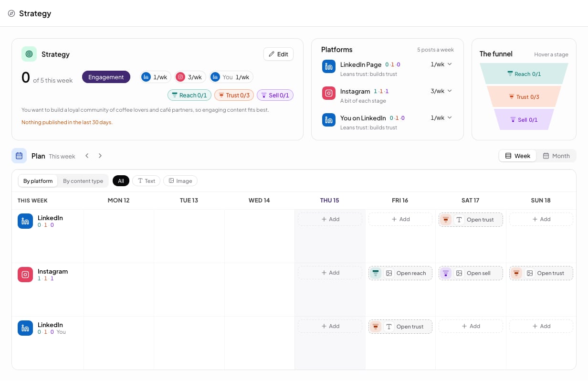Click the THU 15 column header
This screenshot has height=382, width=588.
click(330, 201)
